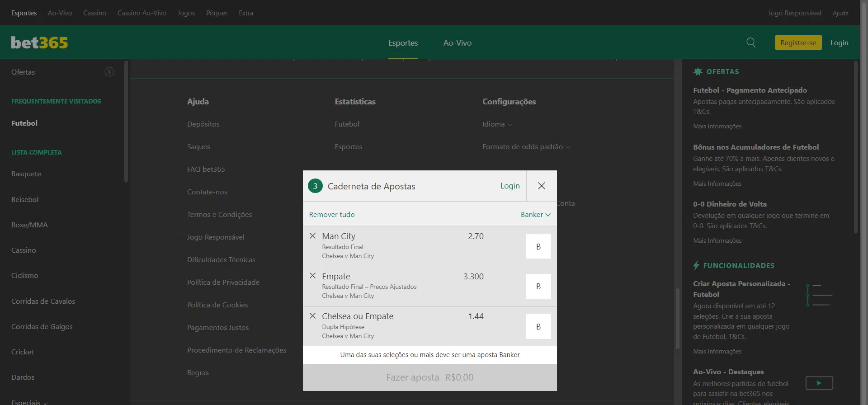Select Dardos in the left sidebar

pos(23,377)
